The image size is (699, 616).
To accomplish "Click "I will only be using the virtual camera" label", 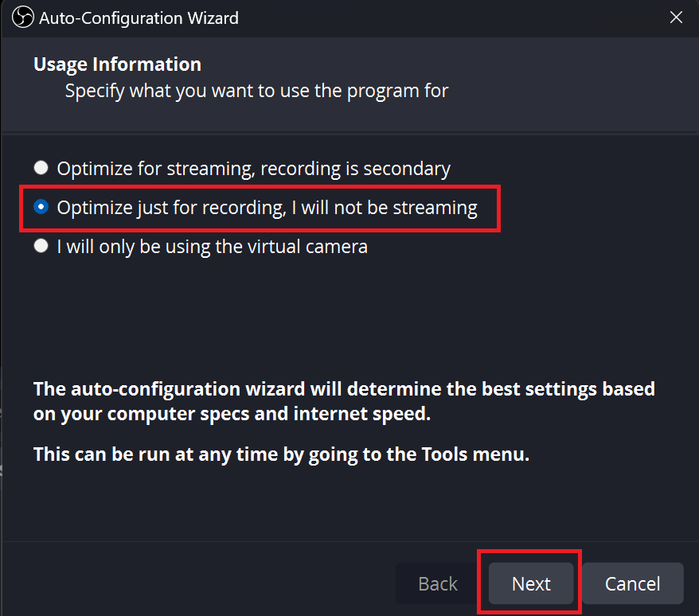I will tap(212, 247).
